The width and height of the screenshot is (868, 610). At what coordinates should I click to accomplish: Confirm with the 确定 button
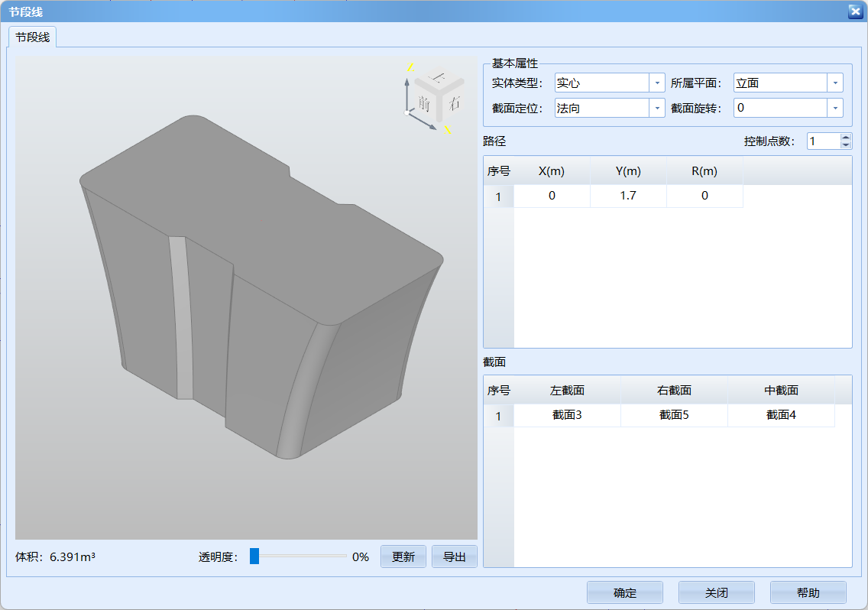coord(624,593)
